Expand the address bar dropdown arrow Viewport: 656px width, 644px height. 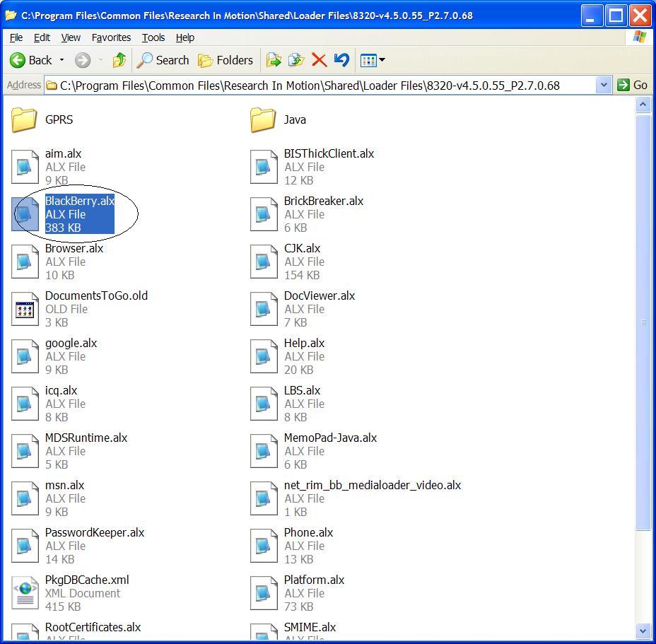604,86
